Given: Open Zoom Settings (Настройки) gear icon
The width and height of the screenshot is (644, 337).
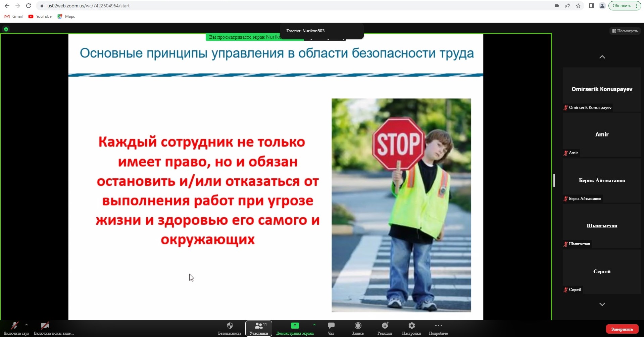Looking at the screenshot, I should pos(411,326).
